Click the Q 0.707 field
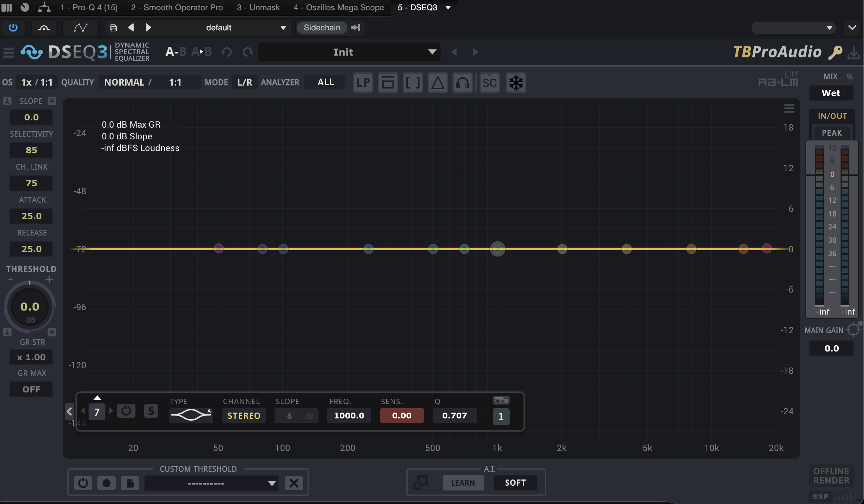Image resolution: width=864 pixels, height=504 pixels. point(454,416)
